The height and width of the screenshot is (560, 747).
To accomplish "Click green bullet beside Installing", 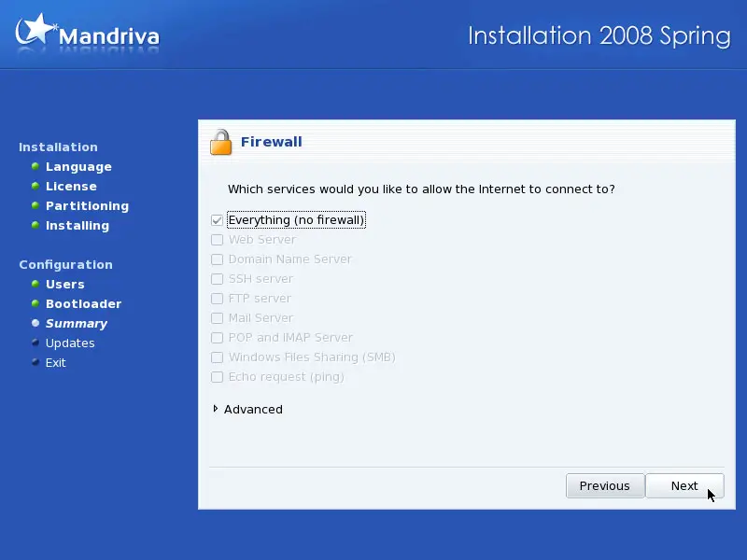I will (35, 225).
